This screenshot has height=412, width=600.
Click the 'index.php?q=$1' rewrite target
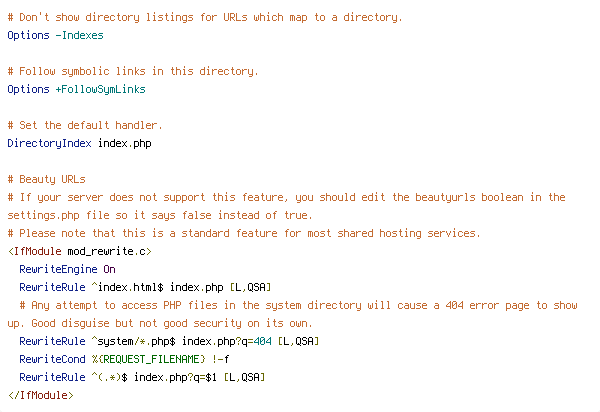click(176, 377)
